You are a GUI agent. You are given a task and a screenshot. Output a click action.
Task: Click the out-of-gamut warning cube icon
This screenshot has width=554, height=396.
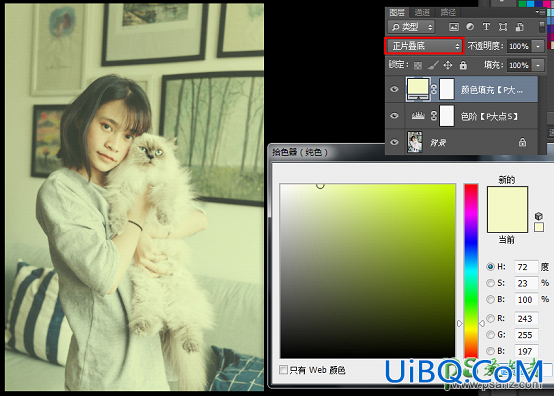point(538,216)
